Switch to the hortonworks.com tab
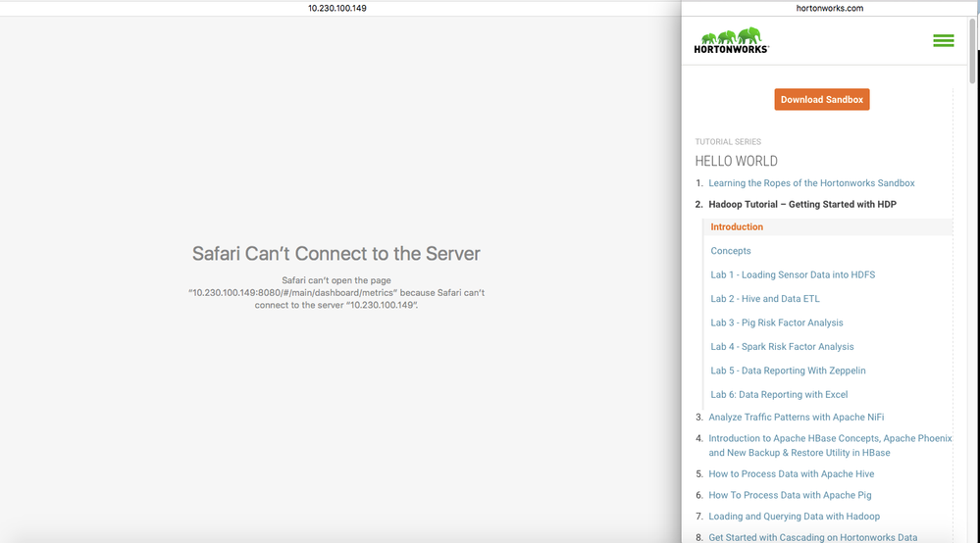 point(829,8)
